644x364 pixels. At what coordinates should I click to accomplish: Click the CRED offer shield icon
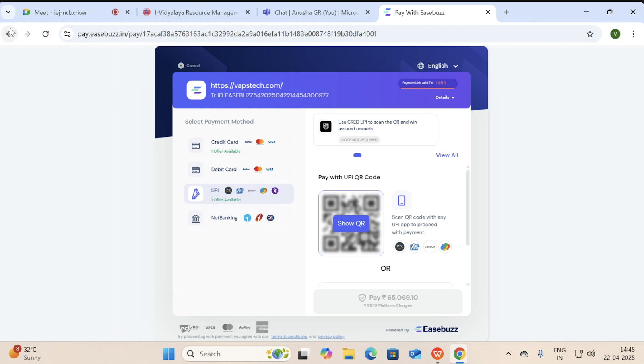point(326,126)
